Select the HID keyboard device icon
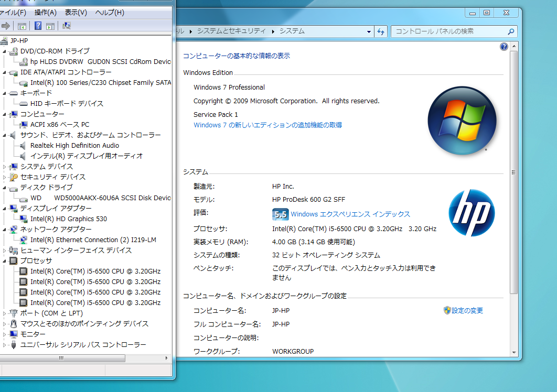The height and width of the screenshot is (392, 557). (x=24, y=104)
